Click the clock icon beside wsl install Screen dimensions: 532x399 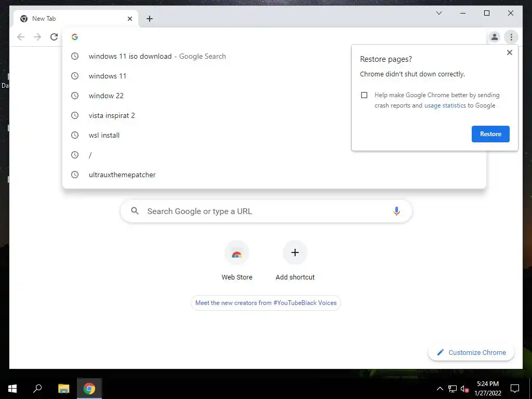75,135
